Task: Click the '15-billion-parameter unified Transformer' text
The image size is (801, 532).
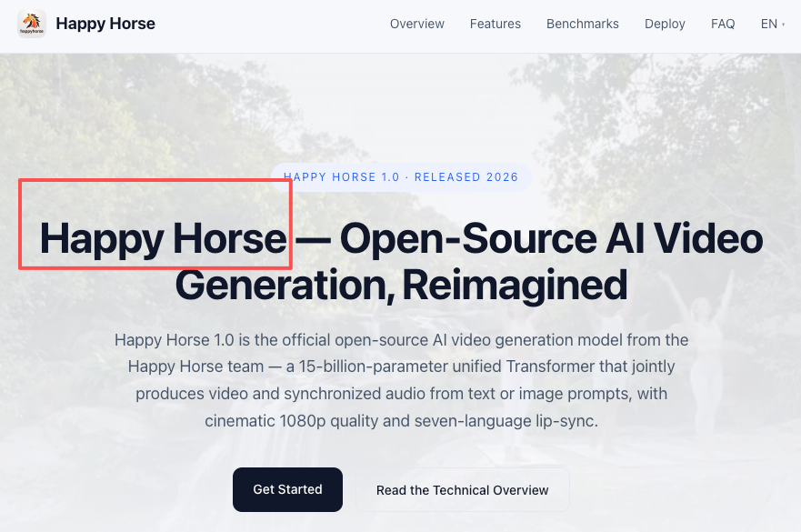Action: [471, 367]
